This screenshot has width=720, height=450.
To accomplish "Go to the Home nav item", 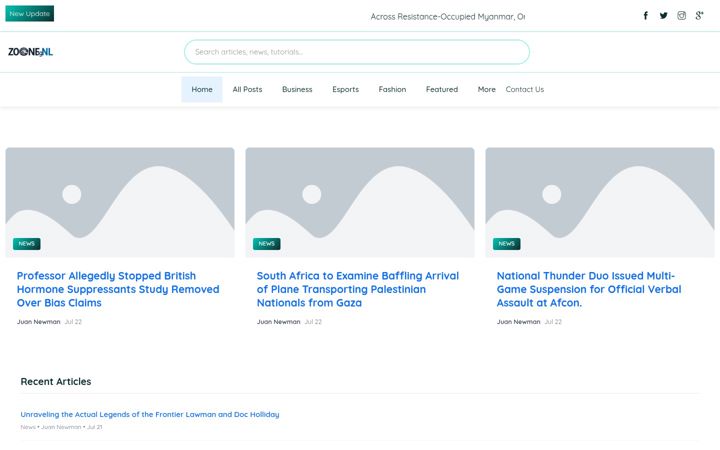I will click(202, 90).
